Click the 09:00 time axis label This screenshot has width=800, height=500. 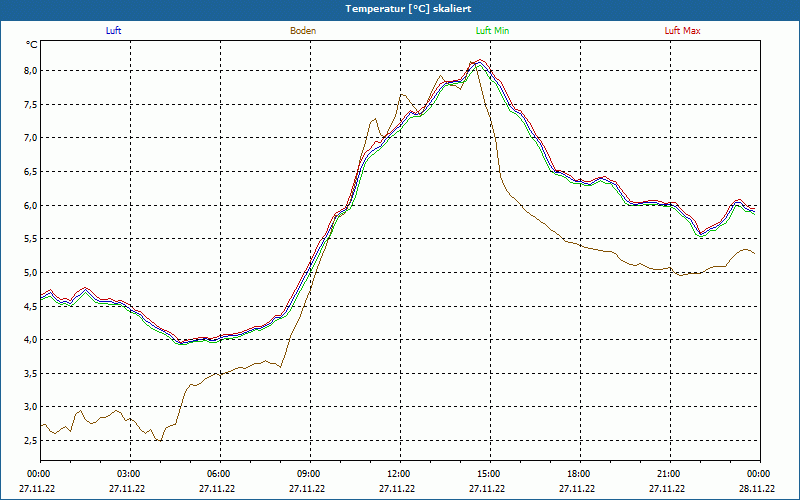point(311,474)
